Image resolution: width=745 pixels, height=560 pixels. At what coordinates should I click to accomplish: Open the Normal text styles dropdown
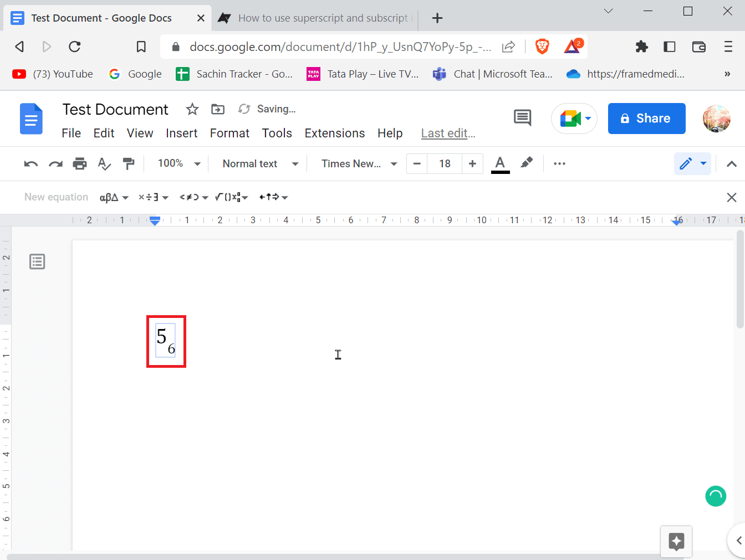260,163
